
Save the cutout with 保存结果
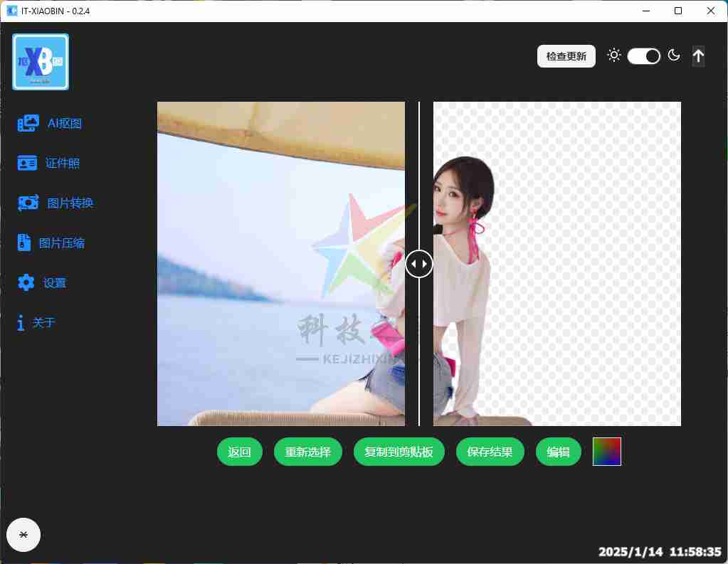[x=490, y=452]
